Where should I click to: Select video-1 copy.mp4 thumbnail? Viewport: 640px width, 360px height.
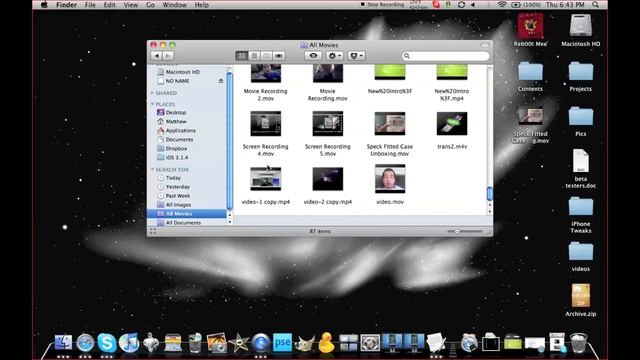pyautogui.click(x=266, y=178)
